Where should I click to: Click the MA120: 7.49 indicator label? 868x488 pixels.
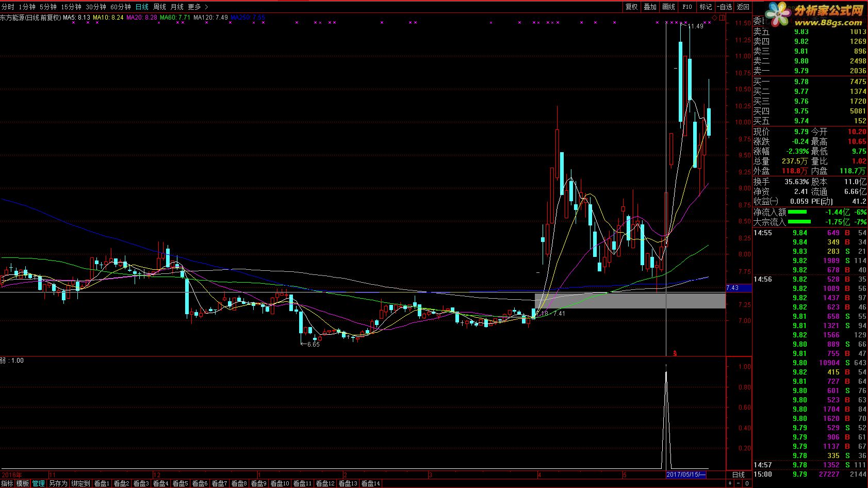point(210,18)
